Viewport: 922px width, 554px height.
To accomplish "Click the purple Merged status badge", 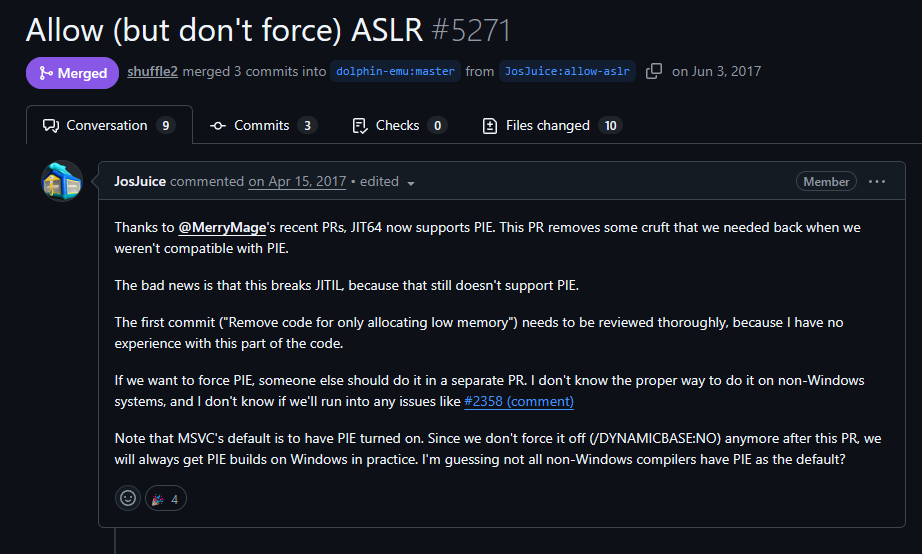I will [72, 73].
